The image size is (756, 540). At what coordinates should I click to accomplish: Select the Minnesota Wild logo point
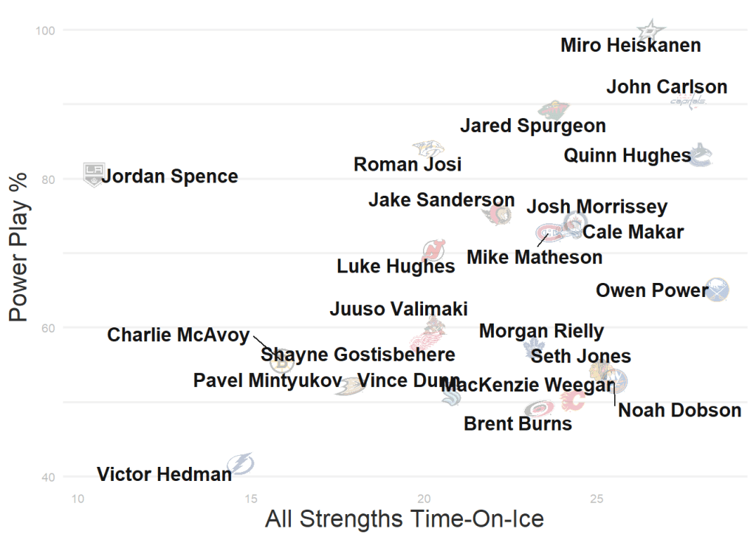pos(553,110)
